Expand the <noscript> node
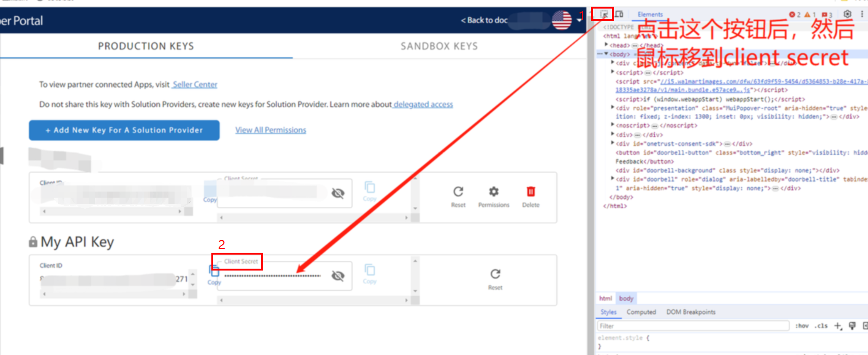This screenshot has width=868, height=355. click(x=613, y=125)
